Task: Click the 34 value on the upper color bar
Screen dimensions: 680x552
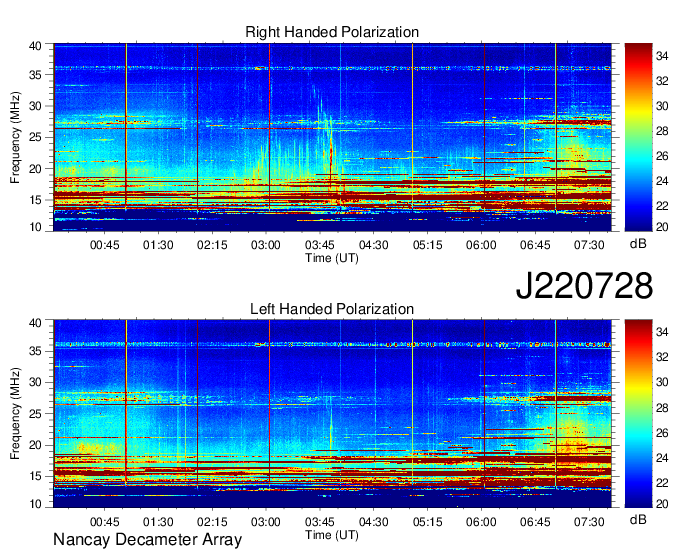Action: tap(662, 56)
